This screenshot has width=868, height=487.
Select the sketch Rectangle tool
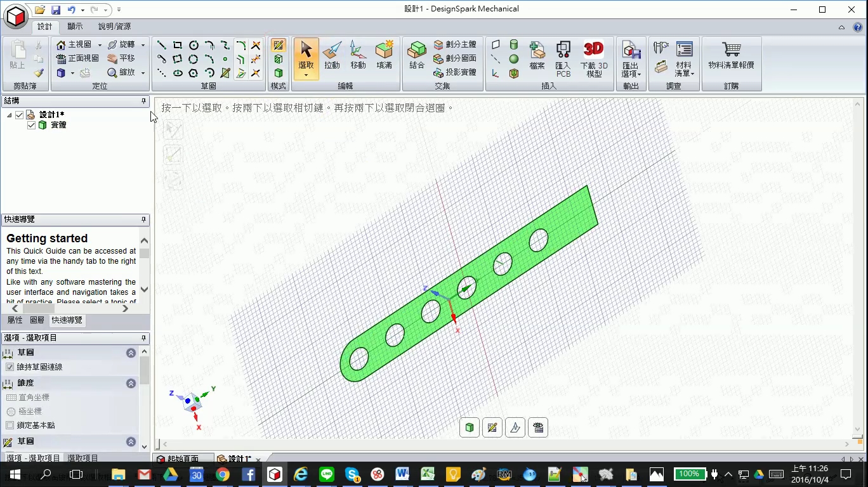pyautogui.click(x=178, y=45)
